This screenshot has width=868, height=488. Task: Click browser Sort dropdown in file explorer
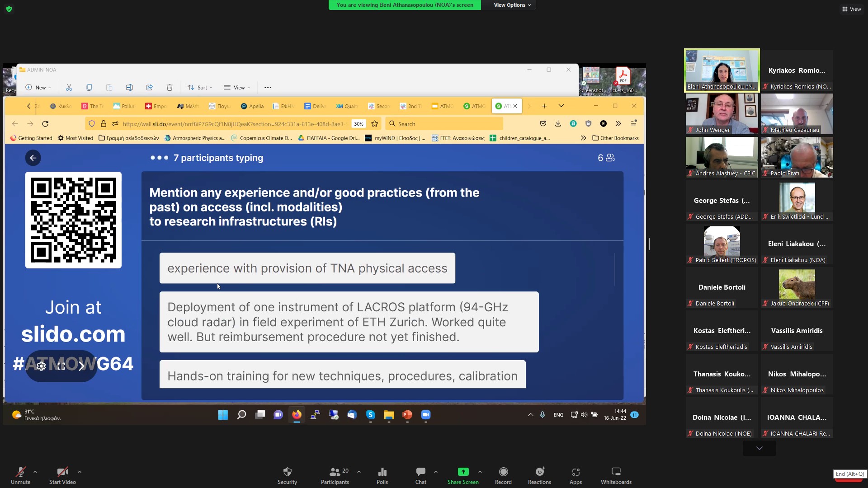pyautogui.click(x=202, y=88)
